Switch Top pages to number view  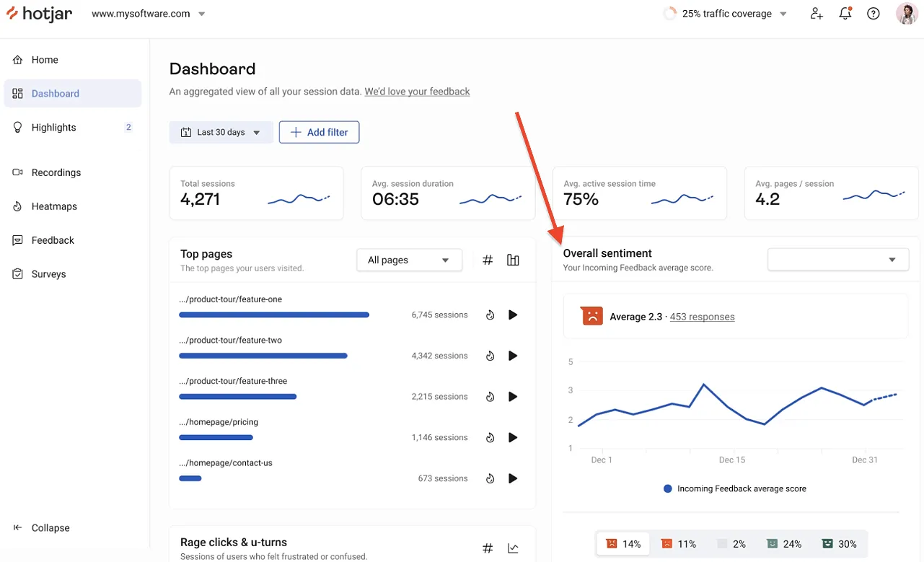(488, 260)
